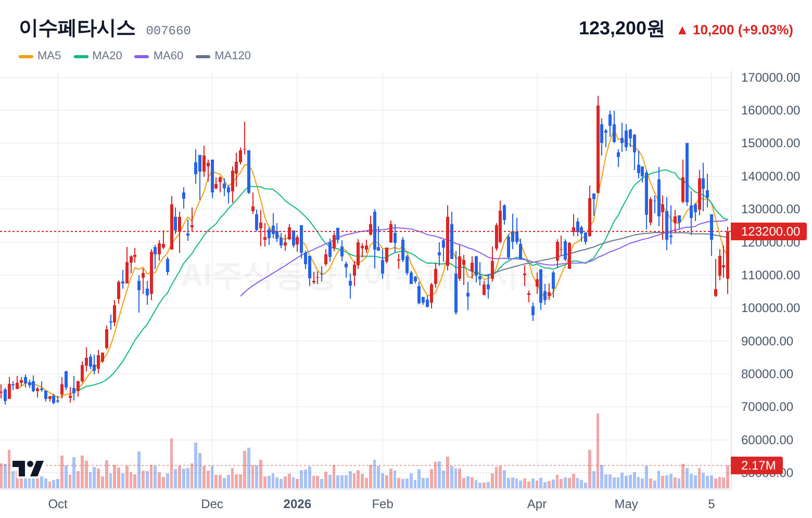Click the 140000.00 price axis label
The image size is (812, 518).
[770, 176]
